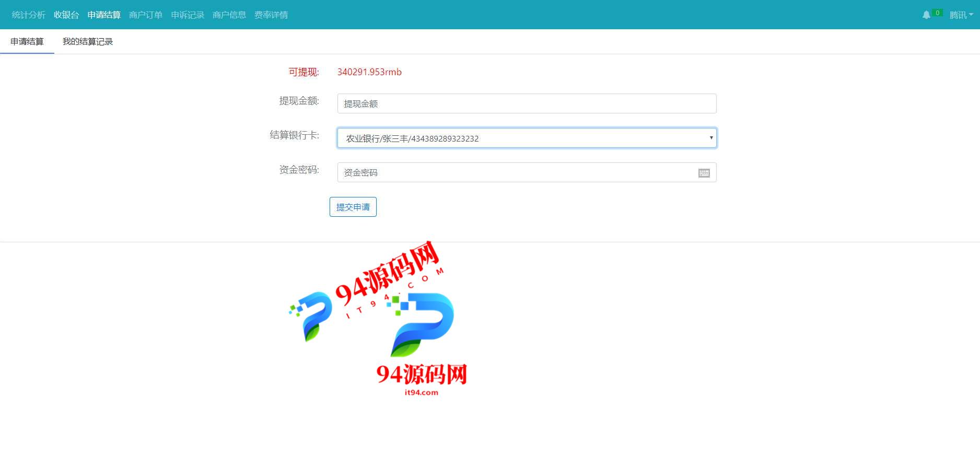Image resolution: width=980 pixels, height=456 pixels.
Task: Click the 提交申请 button
Action: (353, 207)
